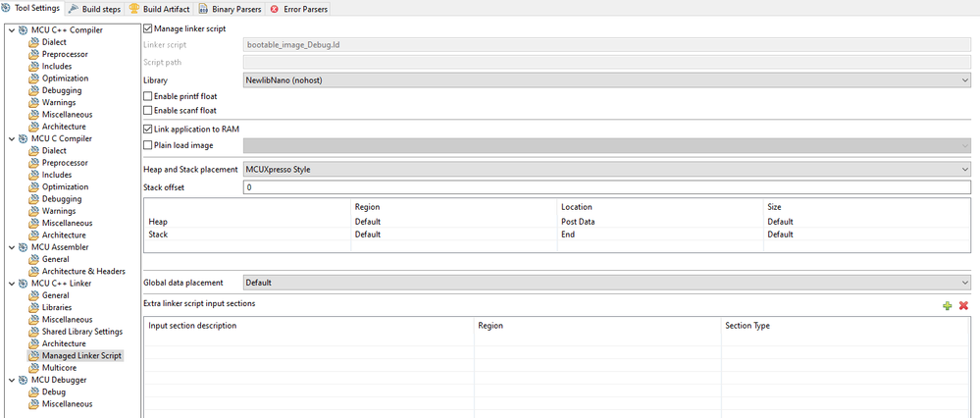Select Multicore under MCU C++ Linker
The width and height of the screenshot is (980, 418).
[59, 368]
